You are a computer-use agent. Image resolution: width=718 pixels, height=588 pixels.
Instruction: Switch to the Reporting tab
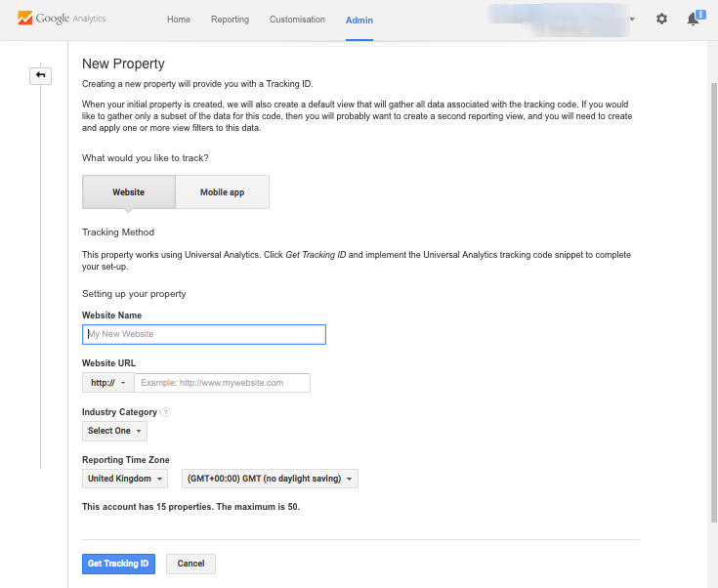click(230, 20)
